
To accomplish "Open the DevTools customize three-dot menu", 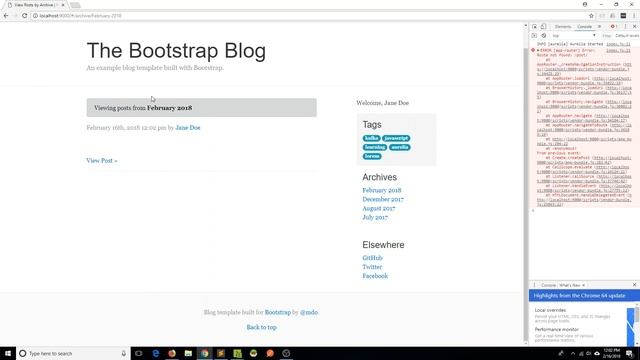I will click(x=625, y=27).
